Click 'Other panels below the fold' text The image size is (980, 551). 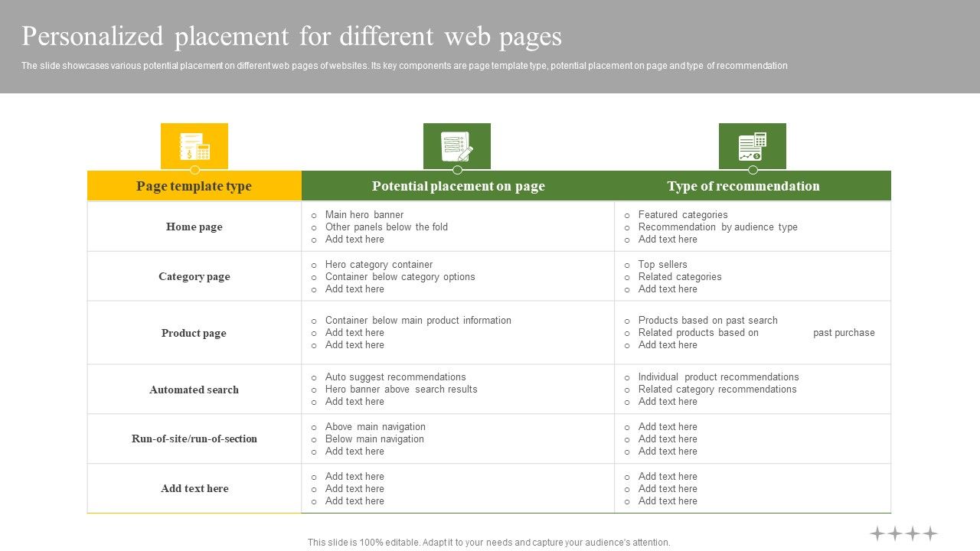[x=387, y=227]
